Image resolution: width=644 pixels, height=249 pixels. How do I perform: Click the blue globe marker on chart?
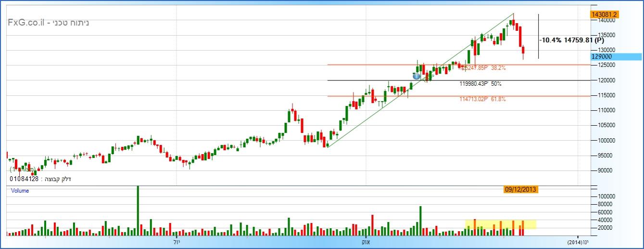[417, 76]
